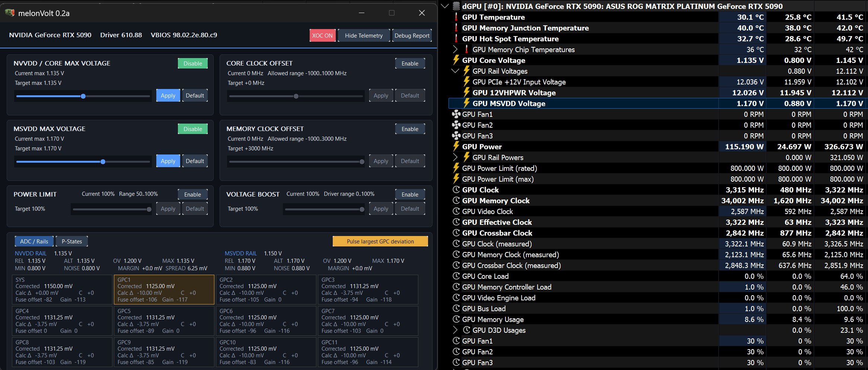The image size is (868, 370).
Task: Select GPU PCIe +12V Input Voltage bolt icon
Action: click(466, 82)
